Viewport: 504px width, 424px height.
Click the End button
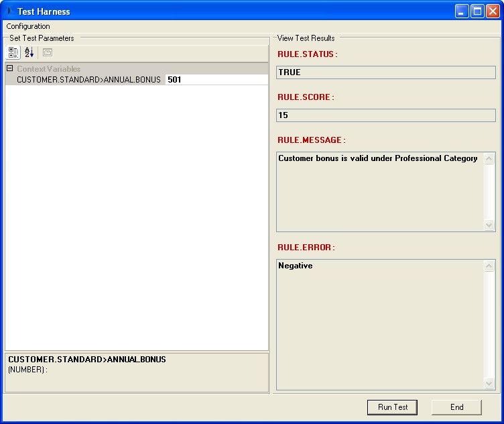(456, 407)
